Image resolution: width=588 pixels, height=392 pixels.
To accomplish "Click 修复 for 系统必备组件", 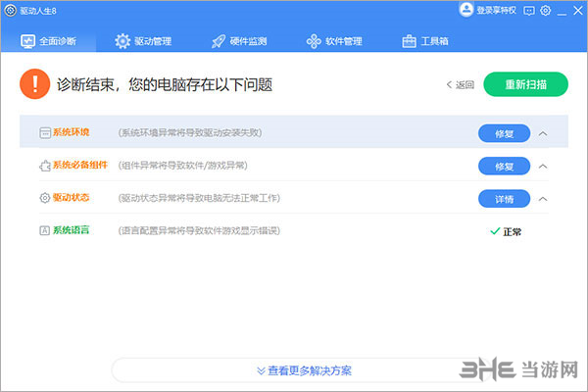I will pyautogui.click(x=504, y=167).
